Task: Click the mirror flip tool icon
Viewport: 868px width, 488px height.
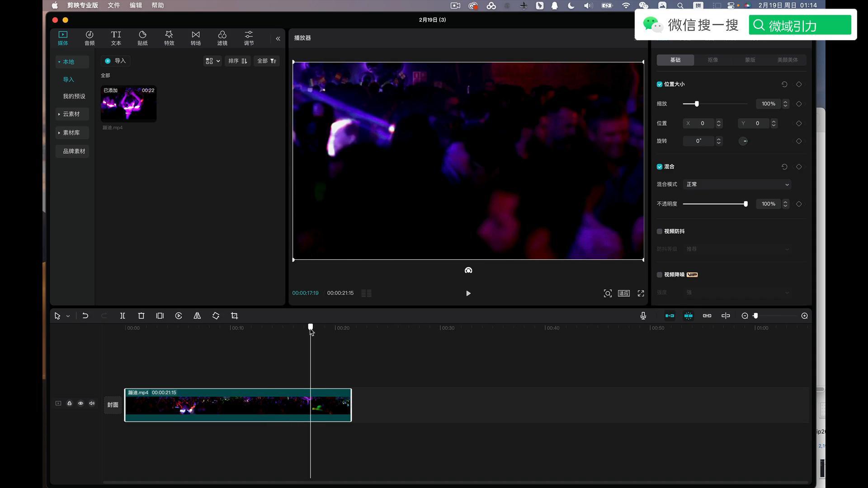Action: 197,316
